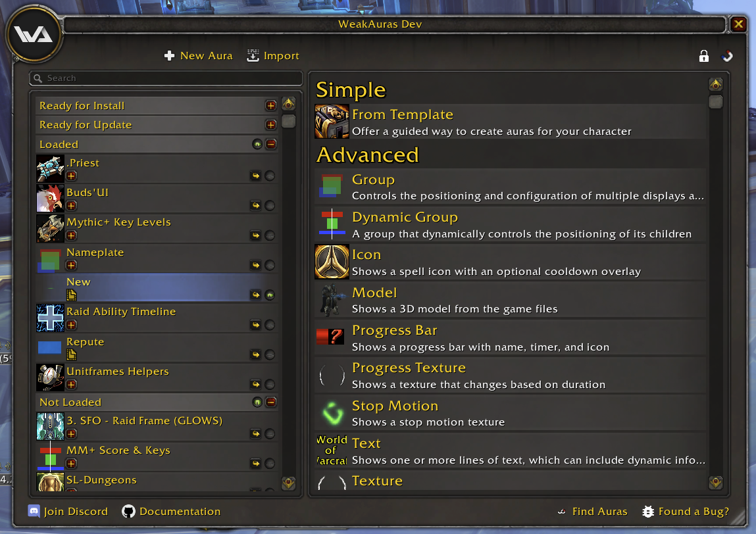This screenshot has height=534, width=756.
Task: Open the Model aura type
Action: (510, 301)
